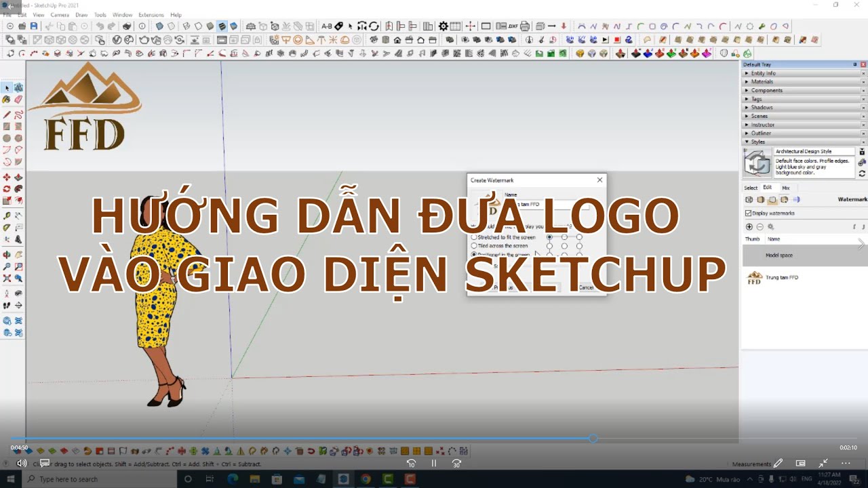Open the Draw menu
The width and height of the screenshot is (868, 488).
point(81,14)
